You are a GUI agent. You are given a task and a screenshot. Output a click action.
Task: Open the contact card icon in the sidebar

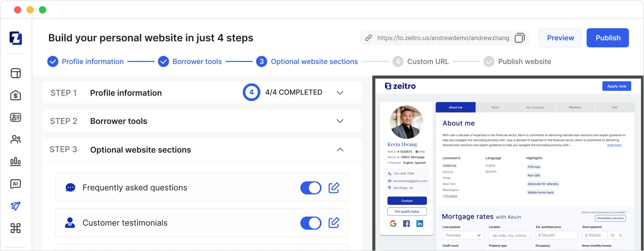15,117
